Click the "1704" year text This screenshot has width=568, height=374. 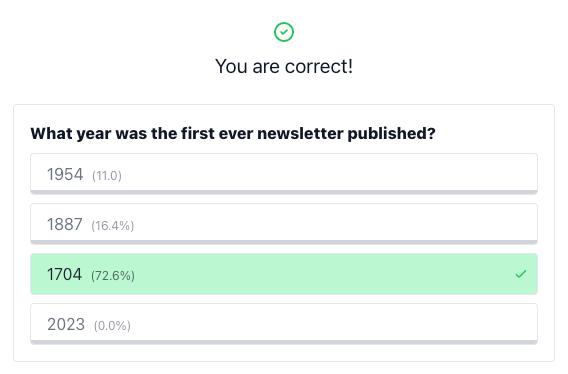[64, 274]
